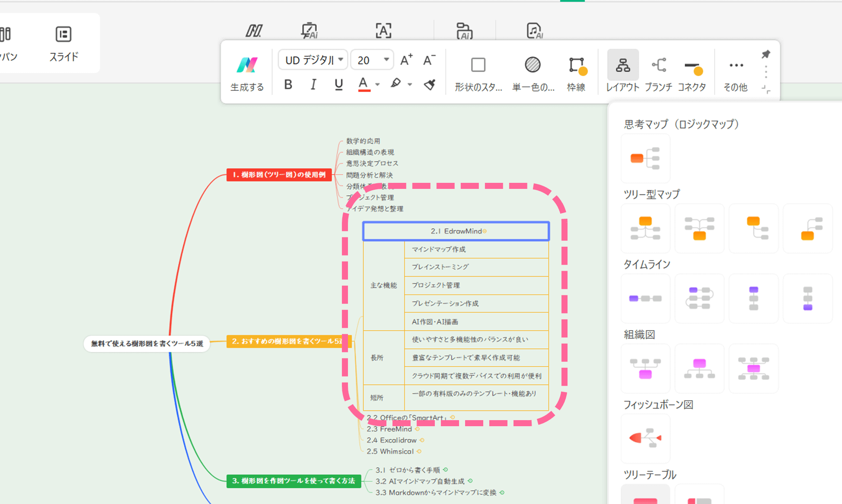Select vertical timeline layout with top purple
Screen dimensions: 842x504
(753, 298)
